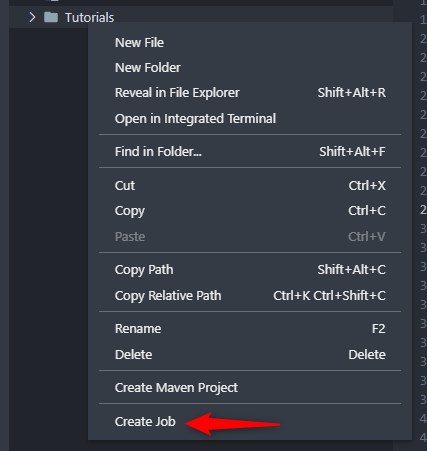Choose Delete from the context menu
427x451 pixels.
[x=250, y=355]
